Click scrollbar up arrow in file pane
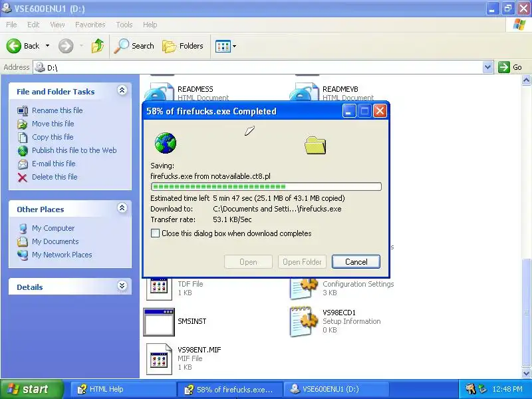The width and height of the screenshot is (532, 399). tap(526, 80)
